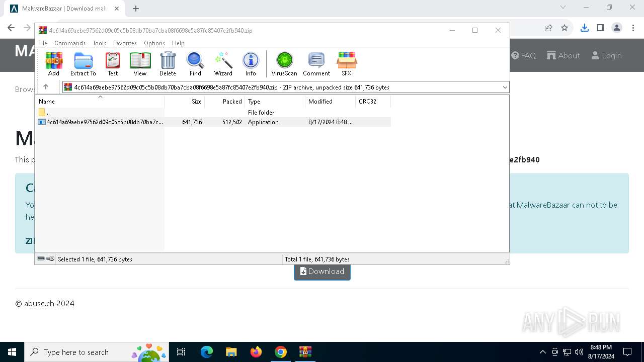Open volume control in system tray
Viewport: 644px width, 362px height.
(579, 352)
